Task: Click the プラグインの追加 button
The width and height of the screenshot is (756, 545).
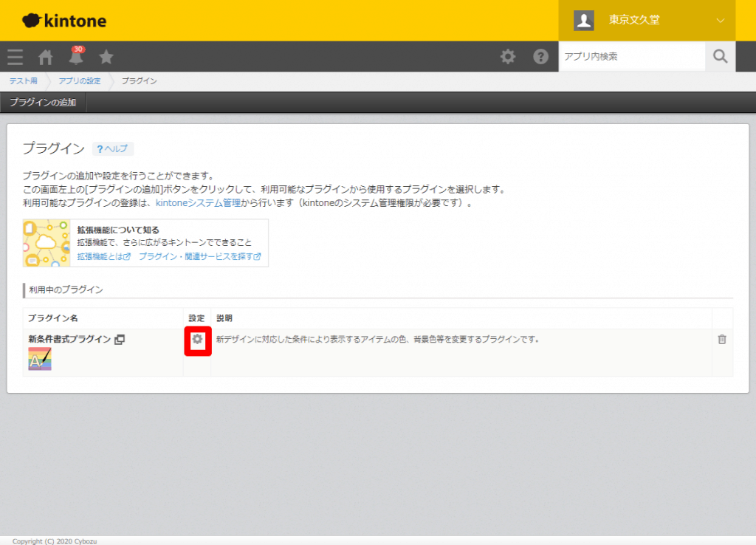Action: tap(43, 103)
